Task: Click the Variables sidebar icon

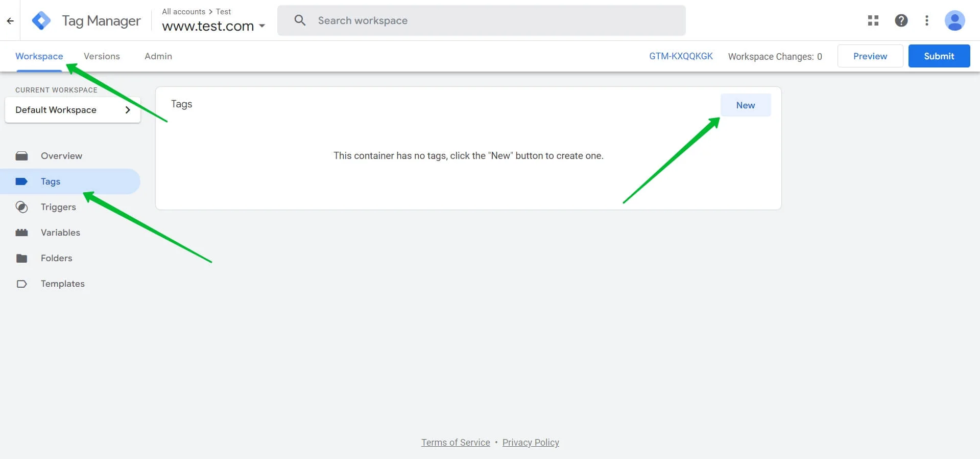Action: pos(21,233)
